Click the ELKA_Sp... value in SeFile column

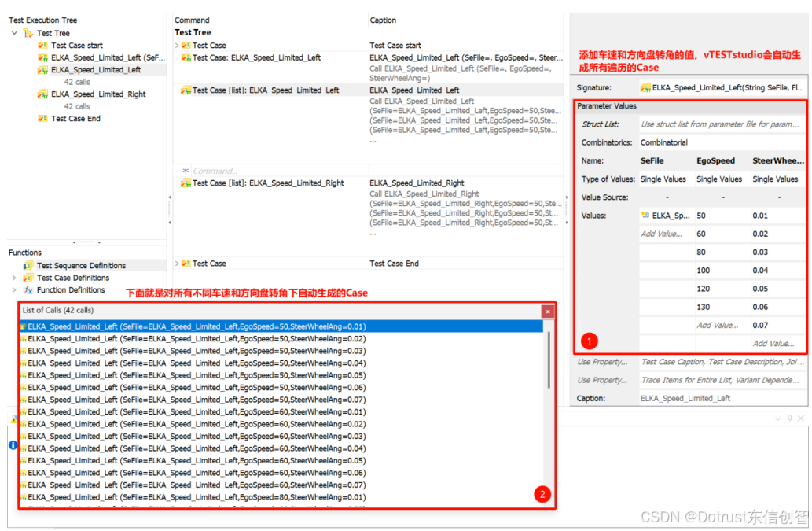(x=667, y=216)
